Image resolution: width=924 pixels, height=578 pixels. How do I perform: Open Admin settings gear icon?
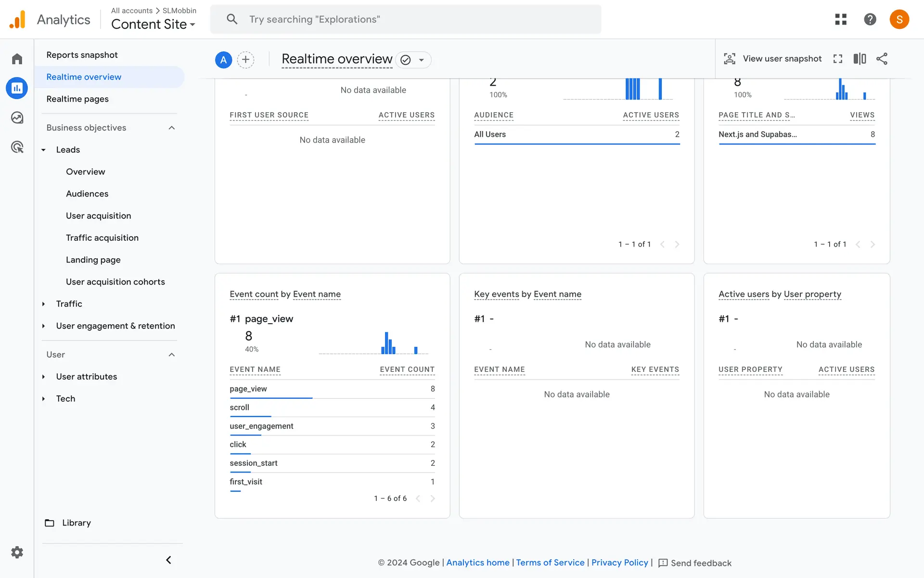point(17,552)
